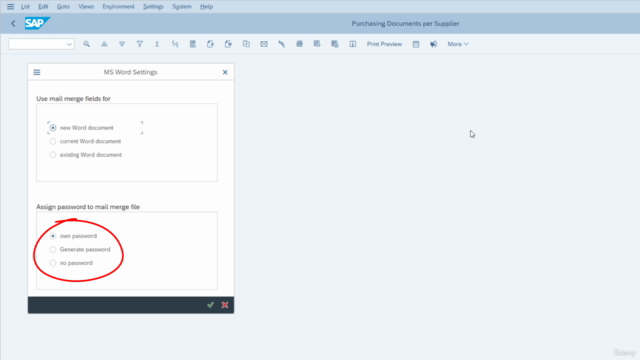Click the SAP logo

point(37,23)
